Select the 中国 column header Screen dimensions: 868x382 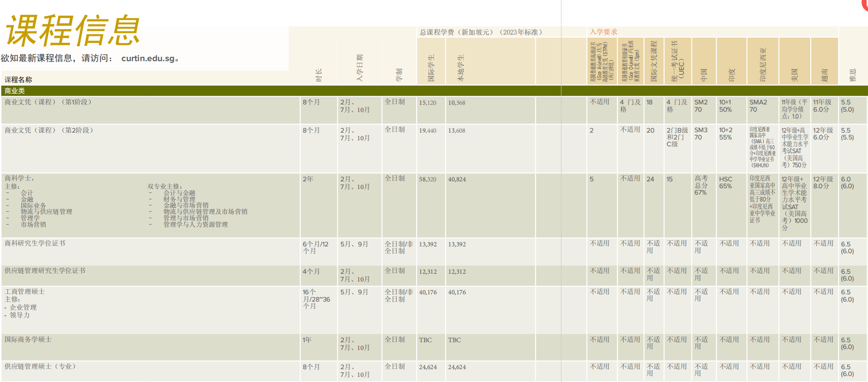point(704,75)
